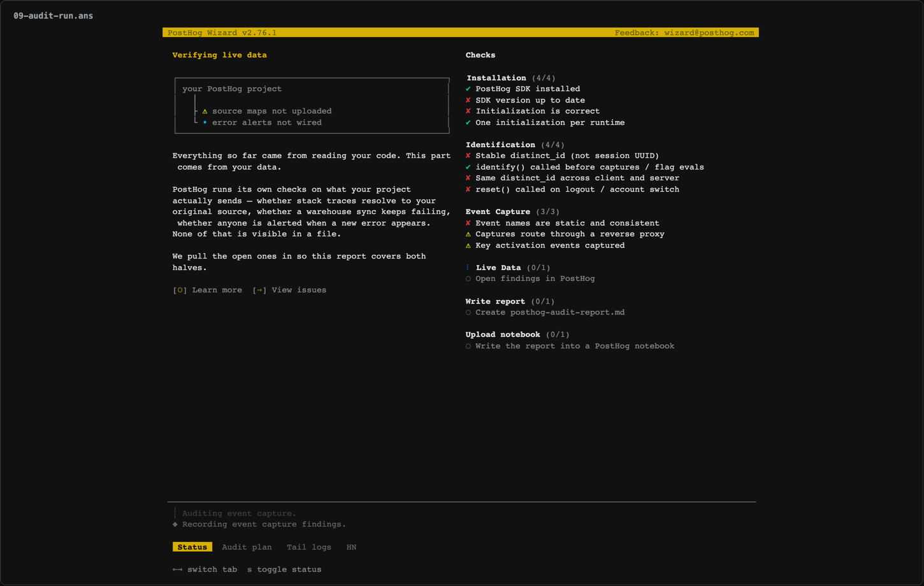The image size is (924, 586).
Task: Click the green check beside PostHog SDK installed
Action: coord(468,89)
